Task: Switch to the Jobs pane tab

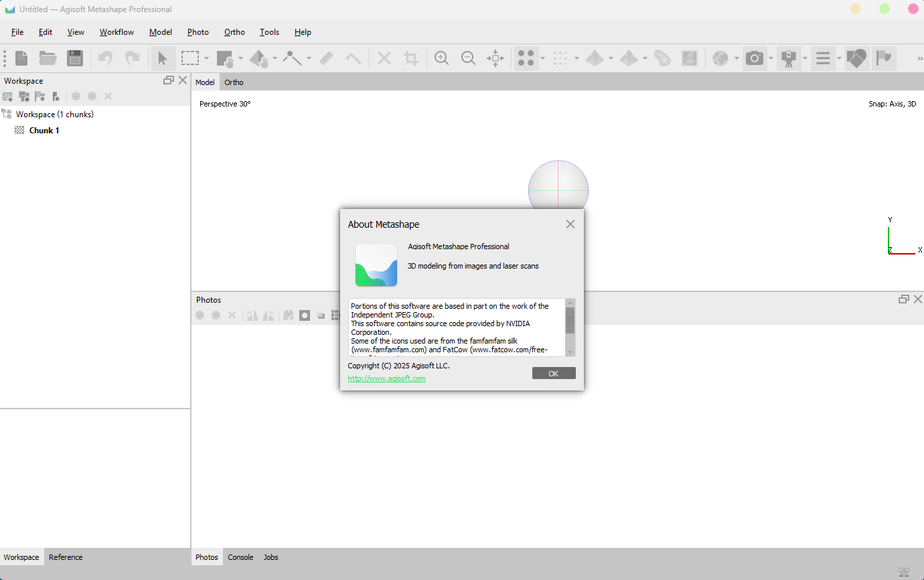Action: (x=271, y=557)
